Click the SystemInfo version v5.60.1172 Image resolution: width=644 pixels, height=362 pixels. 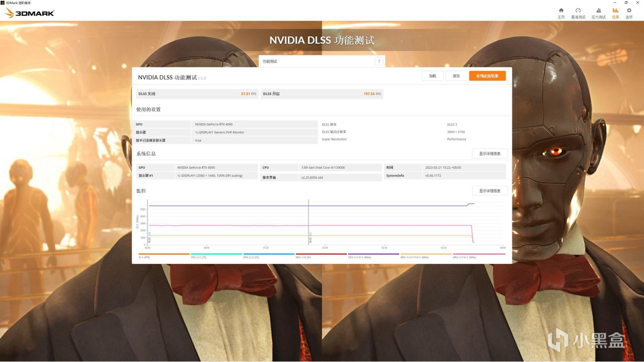click(x=433, y=176)
